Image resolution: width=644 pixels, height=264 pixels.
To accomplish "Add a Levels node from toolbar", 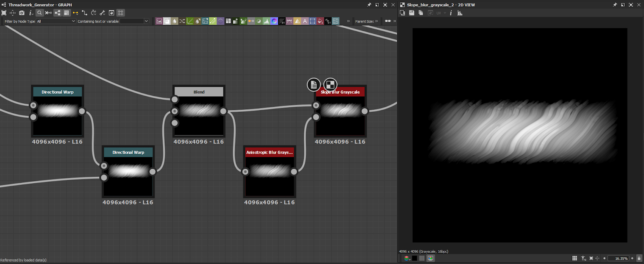I will (266, 21).
